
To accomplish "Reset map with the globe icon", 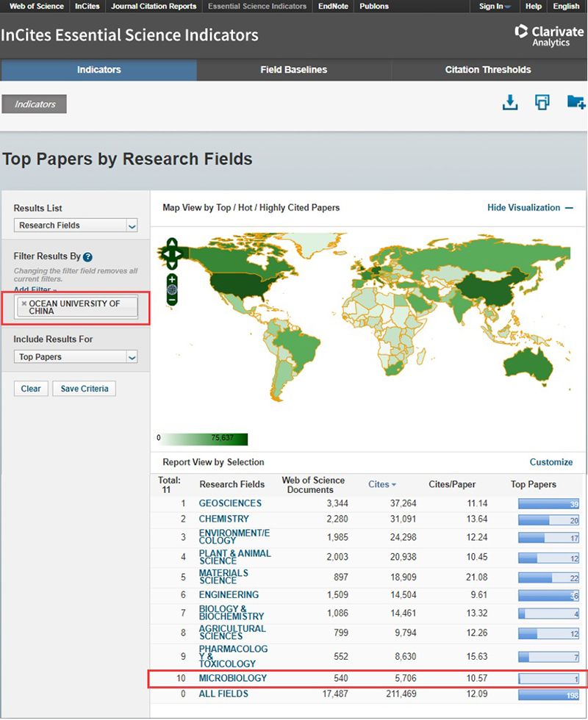I will (172, 289).
